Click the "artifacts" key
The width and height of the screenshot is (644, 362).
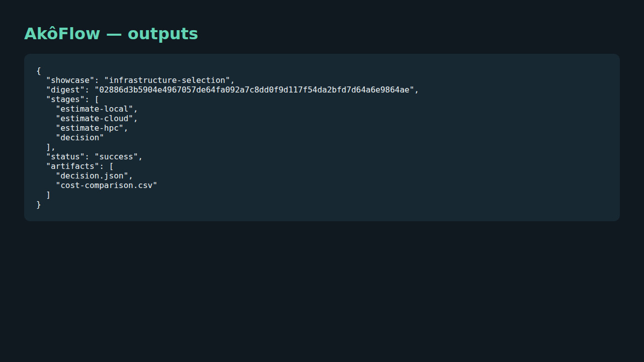pyautogui.click(x=73, y=166)
